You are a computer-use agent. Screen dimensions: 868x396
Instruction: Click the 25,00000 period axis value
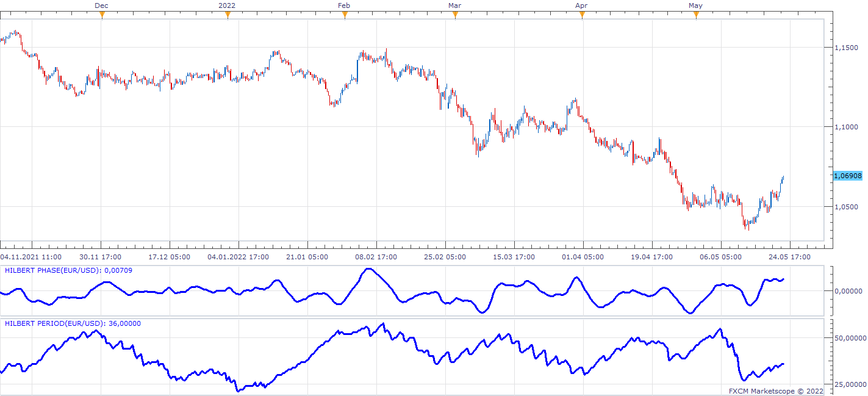pos(850,384)
